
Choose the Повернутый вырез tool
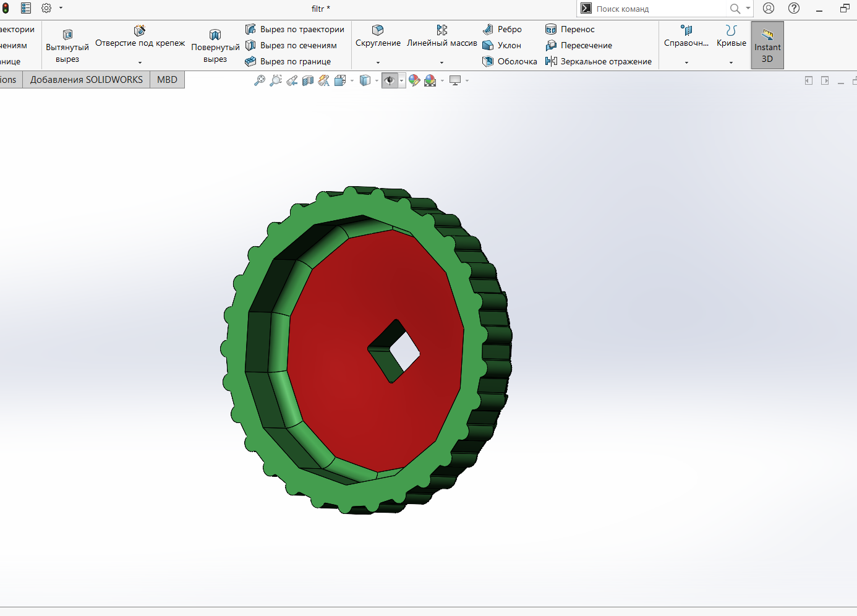pyautogui.click(x=215, y=46)
